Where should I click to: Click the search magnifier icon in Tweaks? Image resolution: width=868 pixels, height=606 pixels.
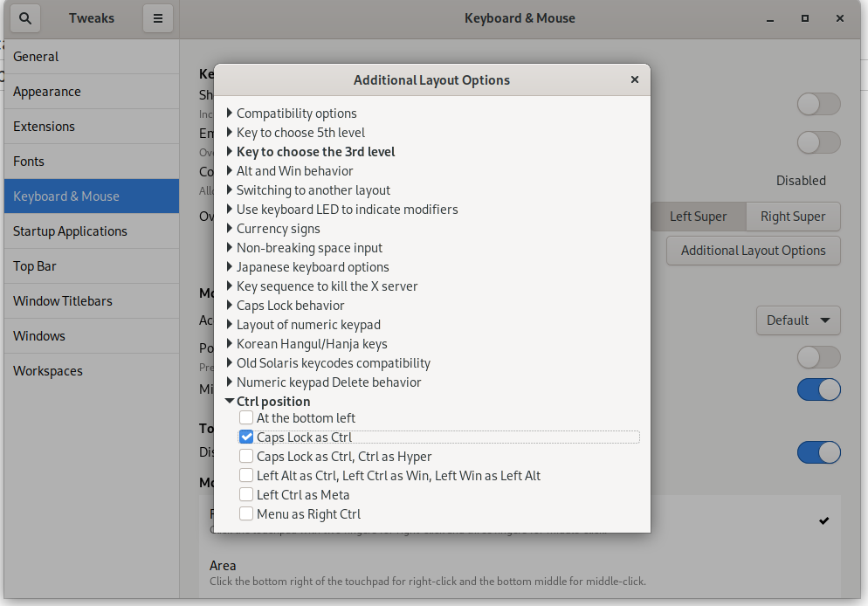click(25, 17)
